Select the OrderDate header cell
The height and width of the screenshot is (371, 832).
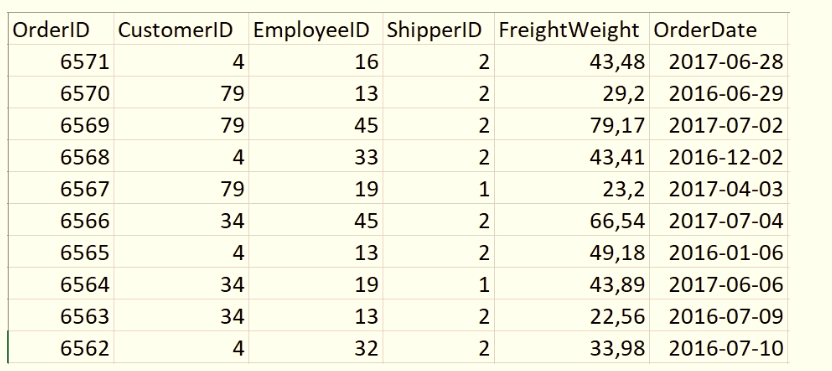click(719, 30)
